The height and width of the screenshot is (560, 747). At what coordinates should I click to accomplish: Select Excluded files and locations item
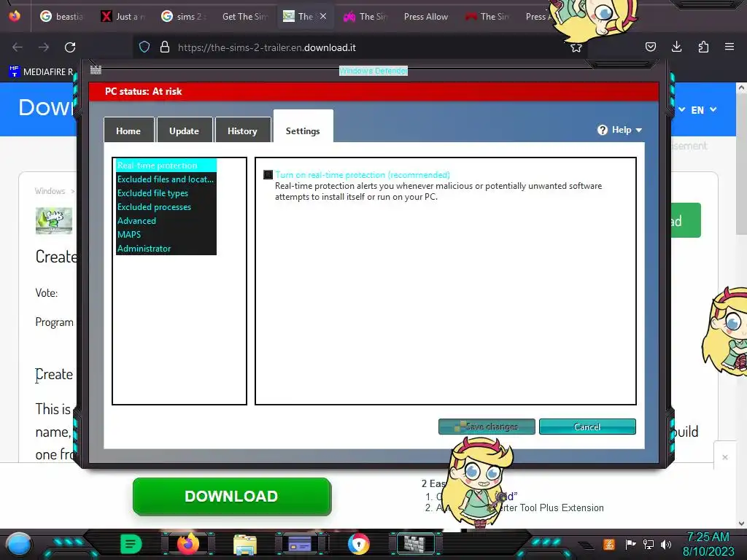pos(166,179)
